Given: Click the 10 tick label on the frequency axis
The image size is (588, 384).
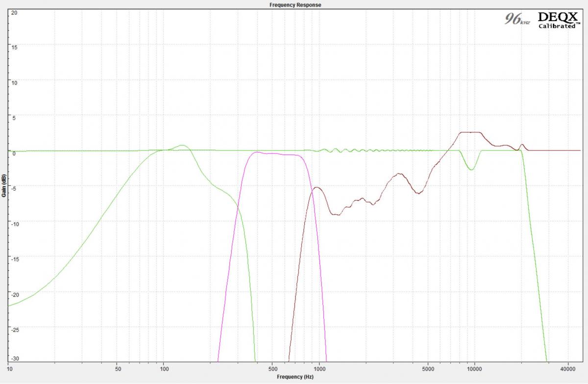Looking at the screenshot, I should pos(10,367).
